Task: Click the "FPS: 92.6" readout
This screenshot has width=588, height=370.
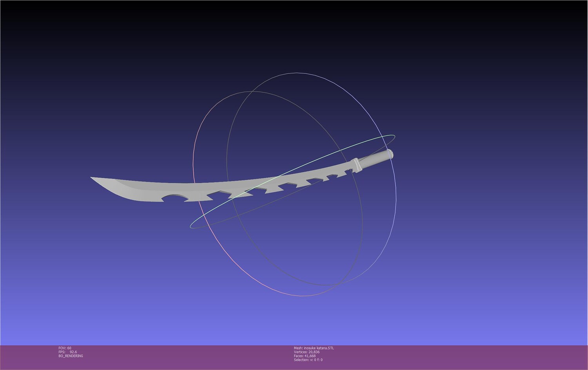Action: click(67, 352)
